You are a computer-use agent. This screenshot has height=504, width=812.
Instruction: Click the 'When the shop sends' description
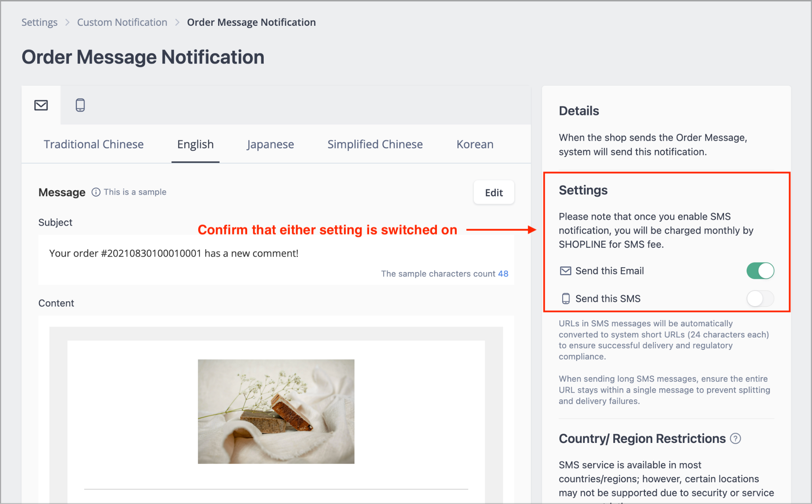(x=653, y=145)
